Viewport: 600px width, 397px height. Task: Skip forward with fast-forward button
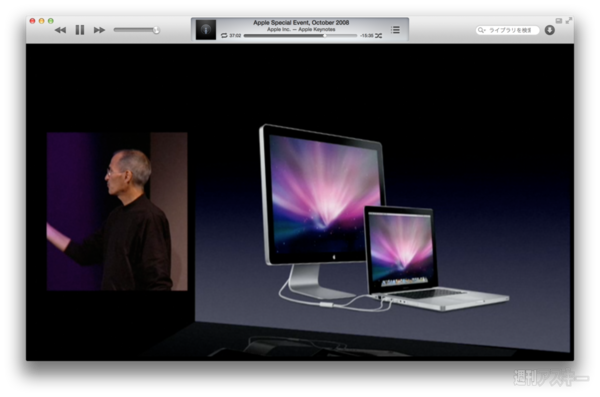click(x=99, y=30)
